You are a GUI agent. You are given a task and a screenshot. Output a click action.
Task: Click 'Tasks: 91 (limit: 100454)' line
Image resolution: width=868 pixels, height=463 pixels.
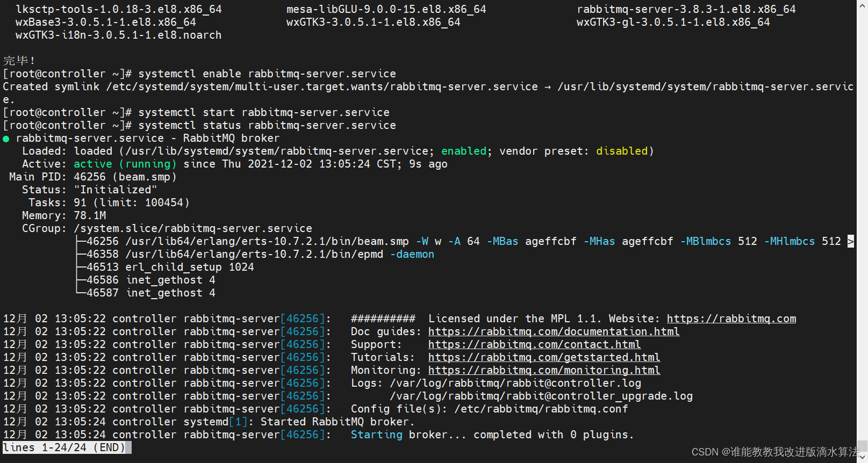[109, 202]
